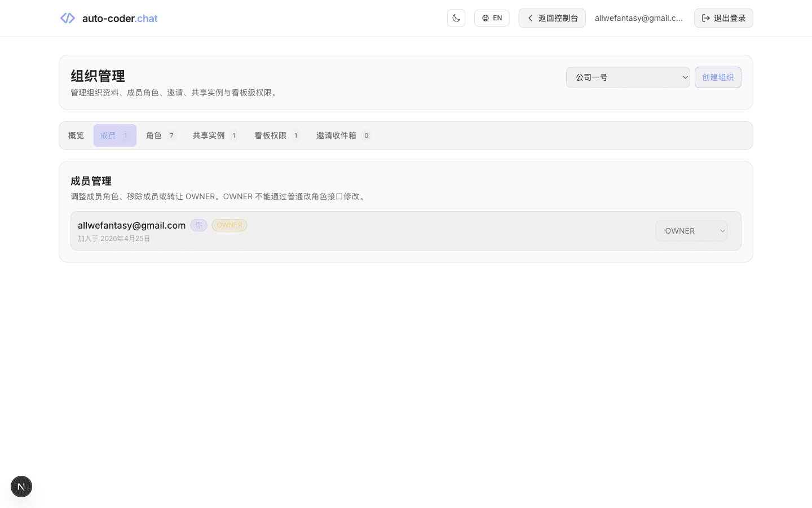View the 看板权限 tab

pyautogui.click(x=270, y=135)
